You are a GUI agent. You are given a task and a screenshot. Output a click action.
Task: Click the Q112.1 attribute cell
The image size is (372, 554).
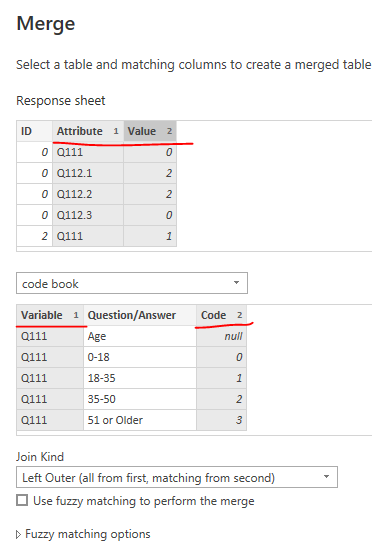[88, 173]
